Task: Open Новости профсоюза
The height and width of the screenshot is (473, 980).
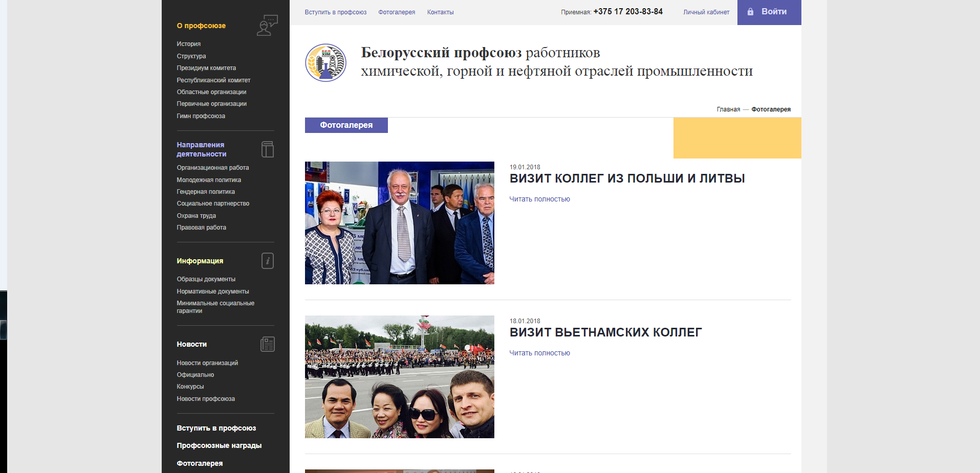Action: point(206,399)
